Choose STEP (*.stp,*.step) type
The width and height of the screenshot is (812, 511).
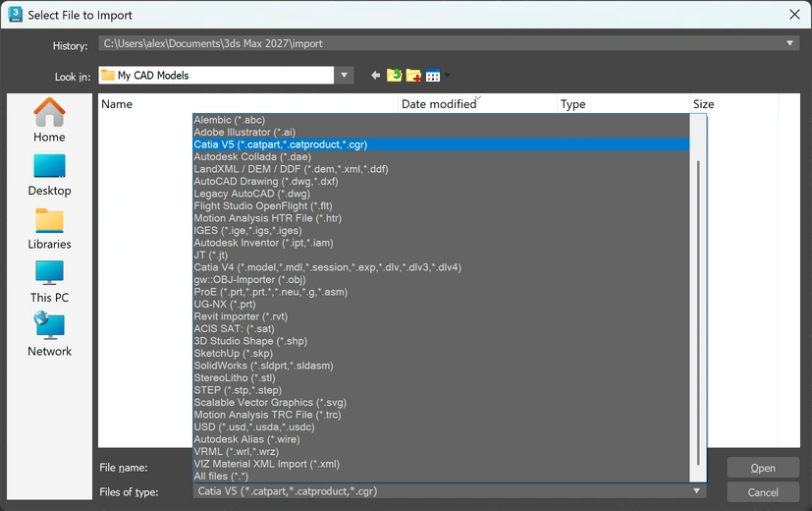pyautogui.click(x=441, y=390)
